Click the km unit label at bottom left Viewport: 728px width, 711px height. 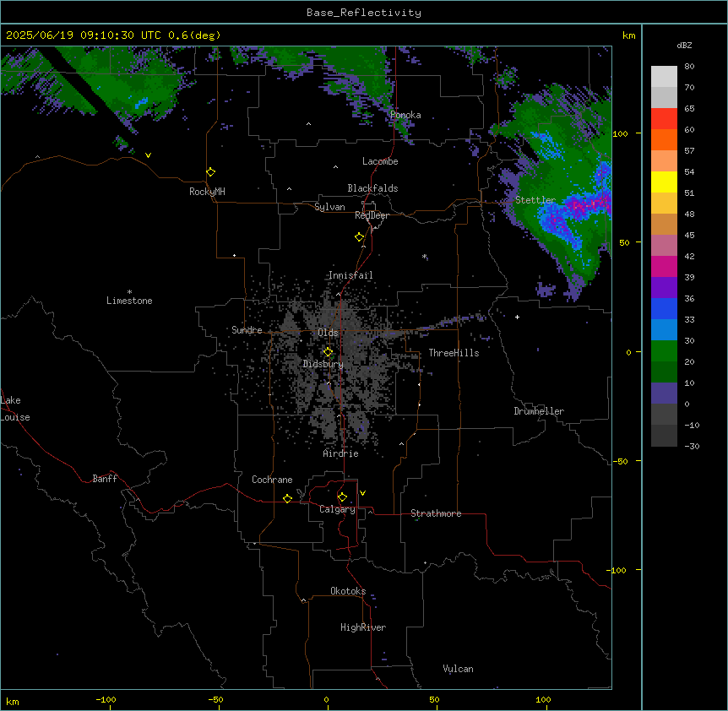click(13, 702)
